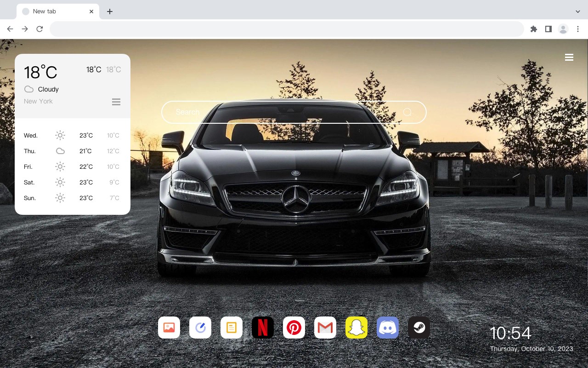The height and width of the screenshot is (368, 588).
Task: Click the large 18°C current temperature
Action: click(40, 72)
